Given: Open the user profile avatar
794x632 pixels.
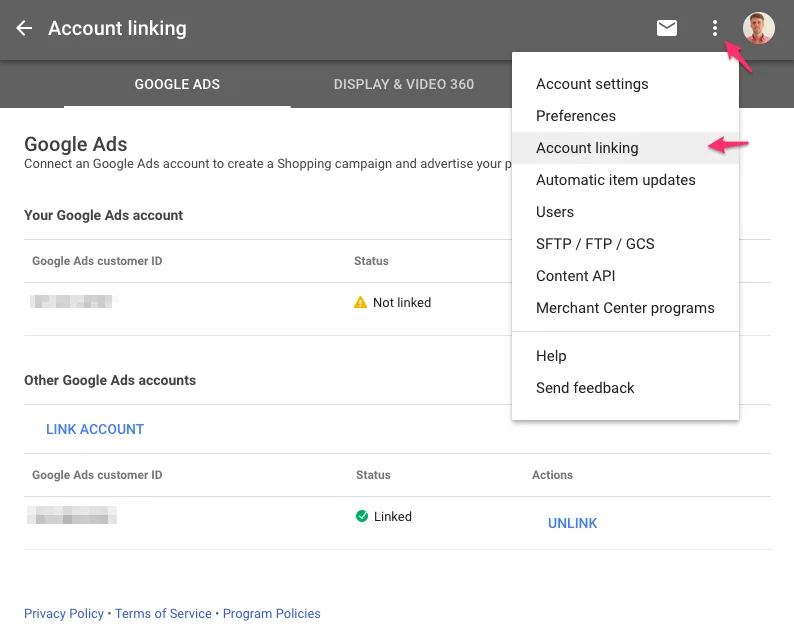Looking at the screenshot, I should point(758,28).
